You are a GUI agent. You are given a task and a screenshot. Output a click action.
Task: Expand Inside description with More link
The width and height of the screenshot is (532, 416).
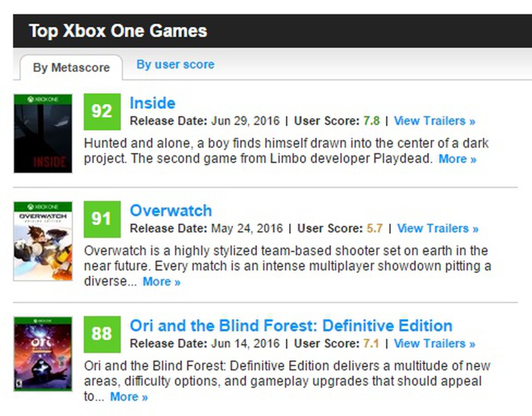click(457, 159)
